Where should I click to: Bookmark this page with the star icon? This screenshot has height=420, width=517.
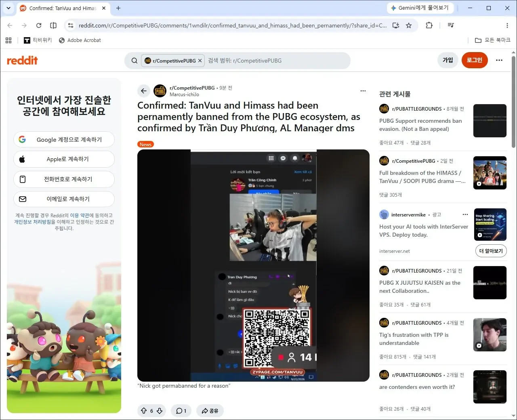pos(409,25)
